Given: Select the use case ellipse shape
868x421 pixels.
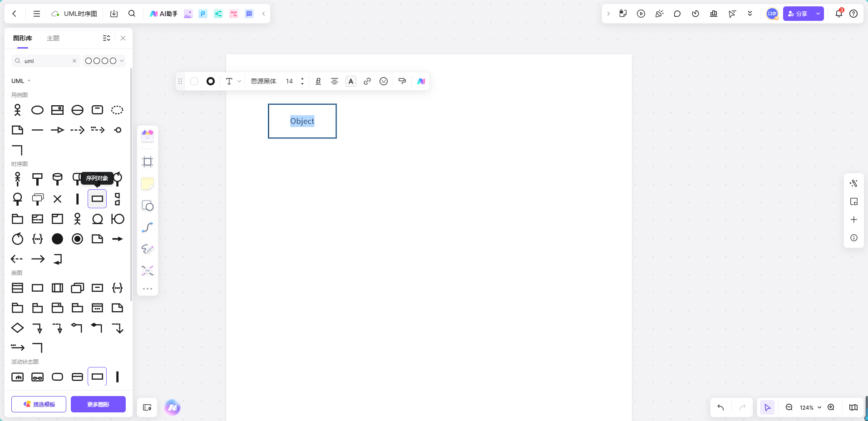Looking at the screenshot, I should (x=37, y=110).
